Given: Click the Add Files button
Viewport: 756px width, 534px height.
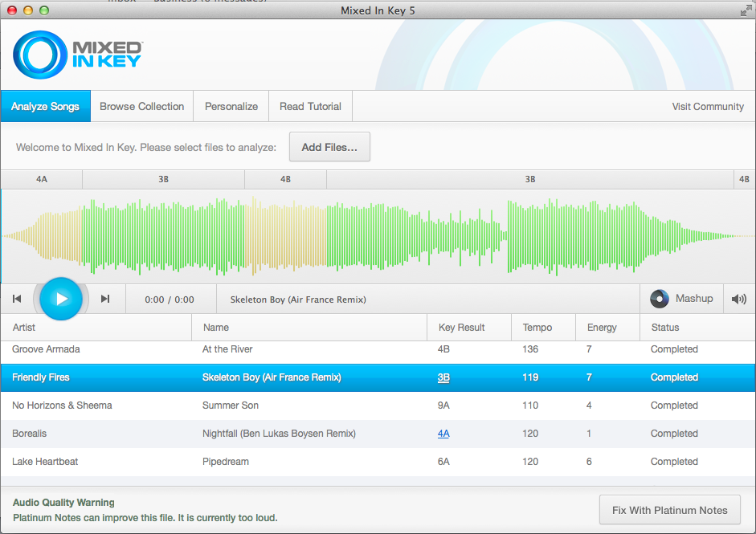Looking at the screenshot, I should (329, 147).
